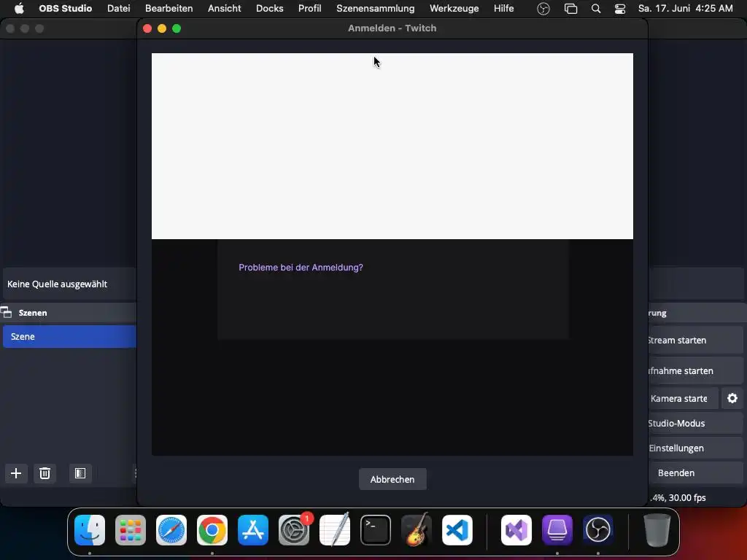Open the OBS Studio menu
The width and height of the screenshot is (747, 560).
click(65, 8)
